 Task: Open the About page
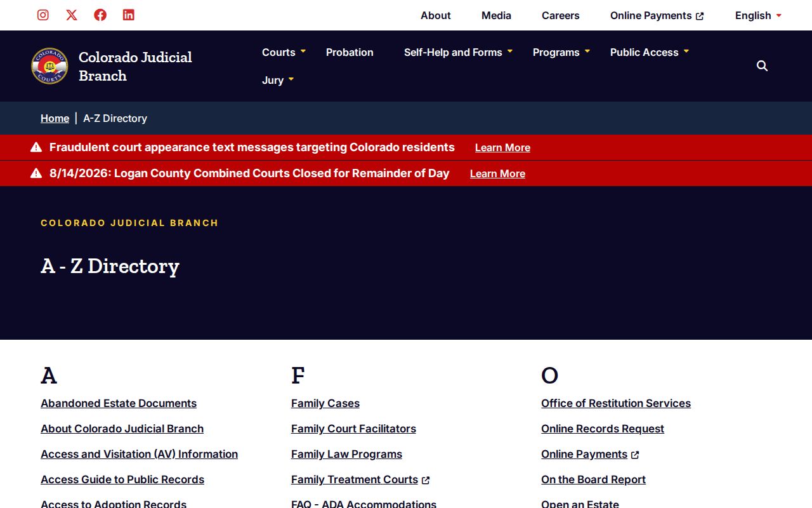(436, 15)
